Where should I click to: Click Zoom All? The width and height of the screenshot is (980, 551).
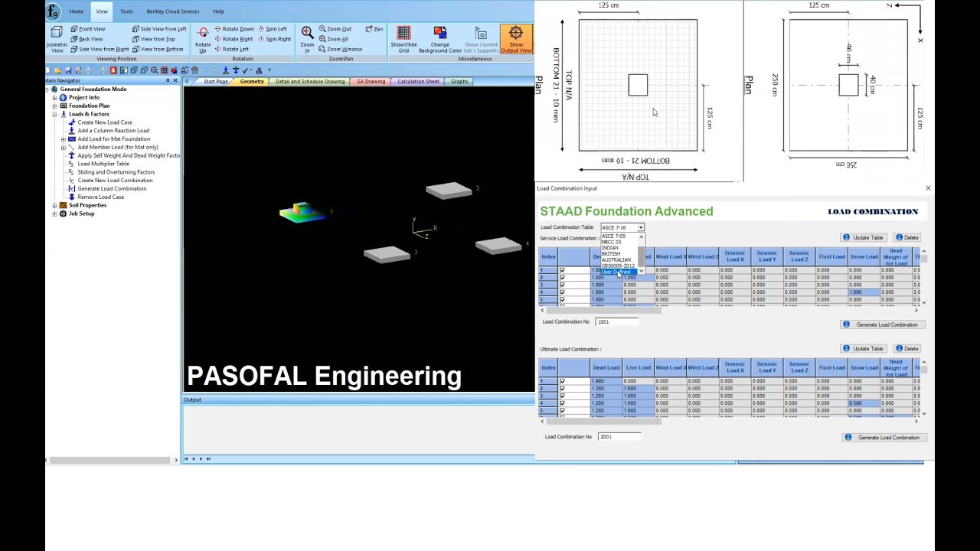pyautogui.click(x=333, y=39)
